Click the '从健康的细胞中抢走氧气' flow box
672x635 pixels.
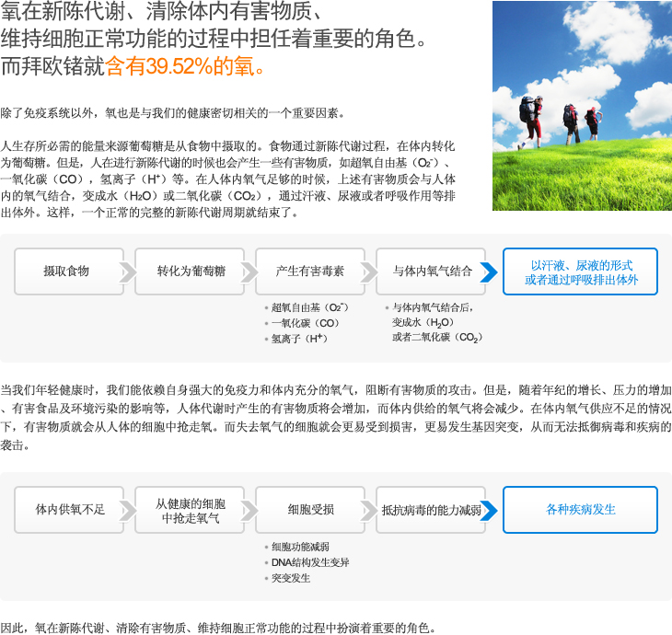pyautogui.click(x=190, y=510)
